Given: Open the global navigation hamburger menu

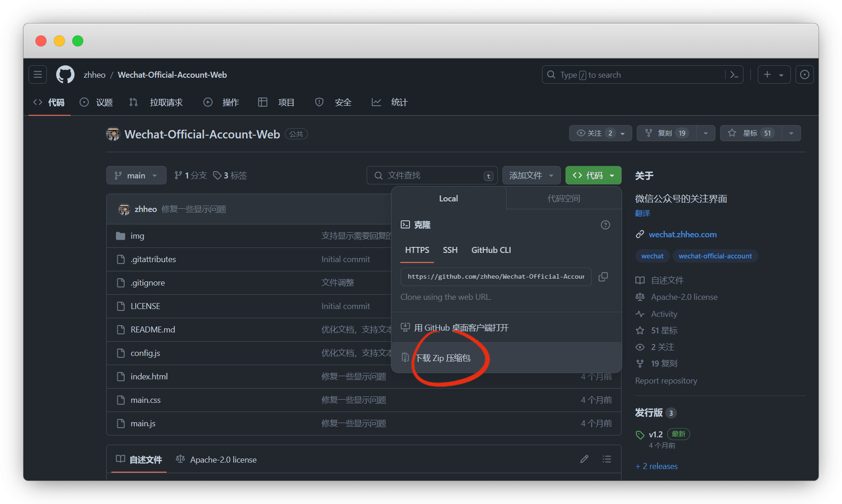Looking at the screenshot, I should [37, 74].
